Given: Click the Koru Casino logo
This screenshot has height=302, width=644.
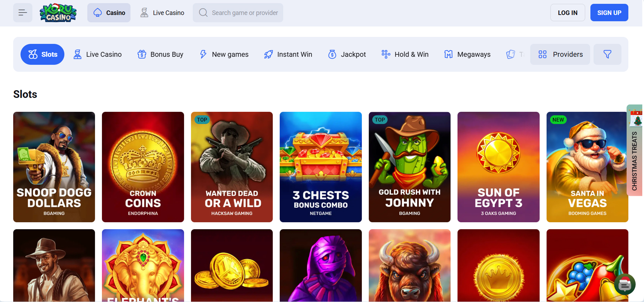Looking at the screenshot, I should (x=58, y=13).
